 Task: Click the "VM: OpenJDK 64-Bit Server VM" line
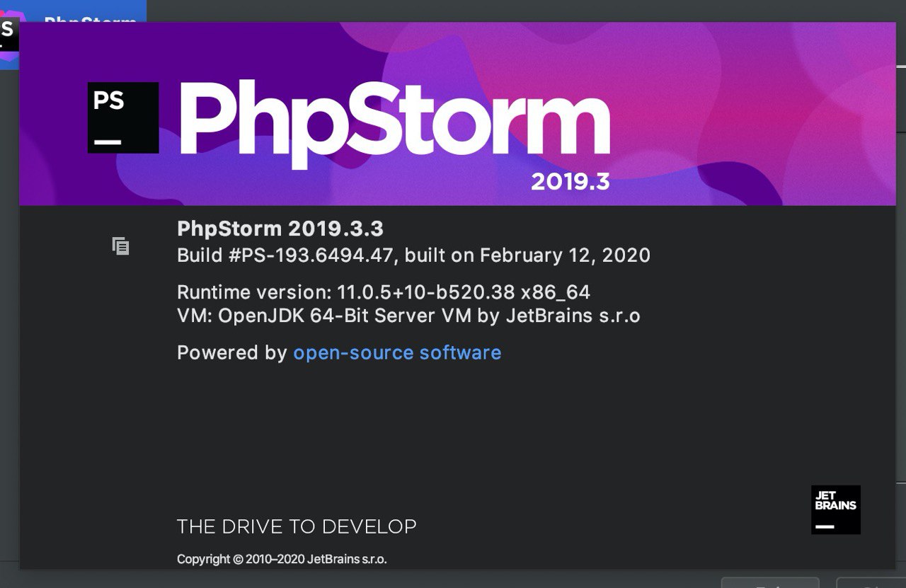(x=408, y=315)
